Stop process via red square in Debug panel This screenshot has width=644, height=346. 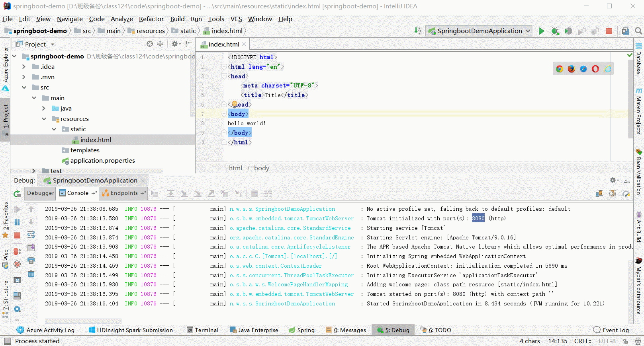17,235
